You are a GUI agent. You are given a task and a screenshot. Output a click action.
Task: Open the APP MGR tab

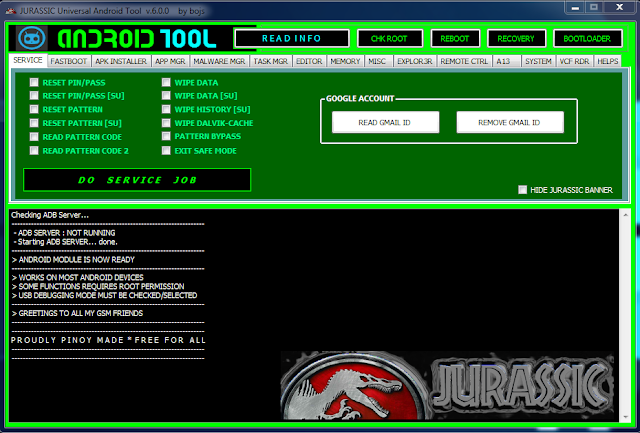point(170,61)
